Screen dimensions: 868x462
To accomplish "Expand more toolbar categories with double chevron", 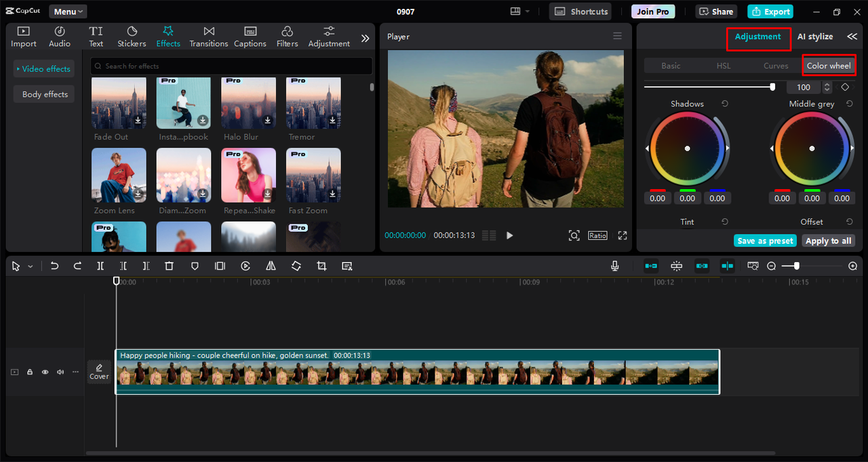I will (x=365, y=39).
